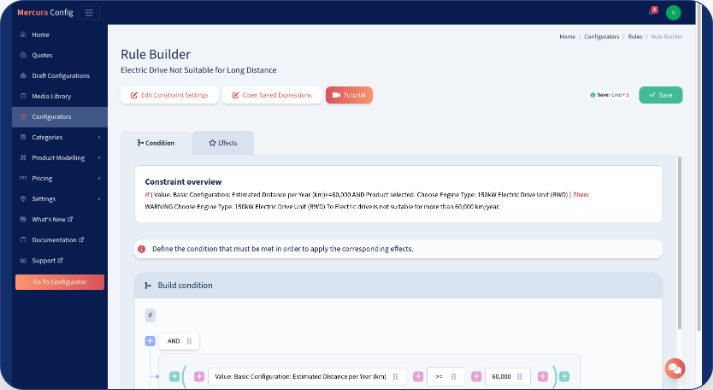This screenshot has height=390, width=713.
Task: Toggle the hamburger sidebar menu button
Action: tap(89, 12)
